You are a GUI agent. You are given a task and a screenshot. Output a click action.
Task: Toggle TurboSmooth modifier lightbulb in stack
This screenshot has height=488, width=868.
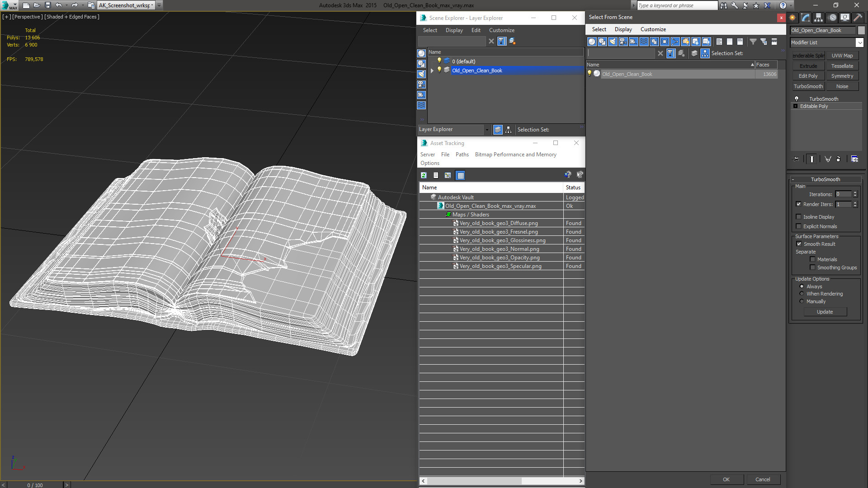coord(797,99)
